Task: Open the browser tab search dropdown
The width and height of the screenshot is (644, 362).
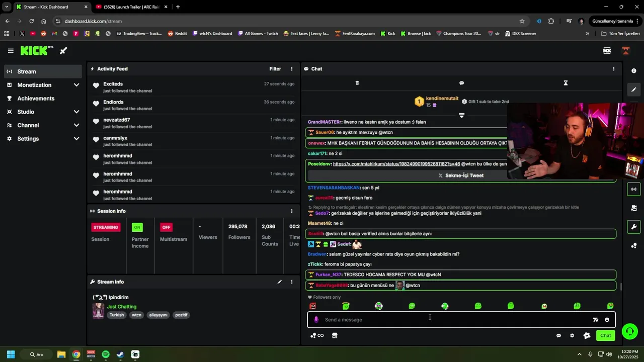Action: tap(7, 7)
